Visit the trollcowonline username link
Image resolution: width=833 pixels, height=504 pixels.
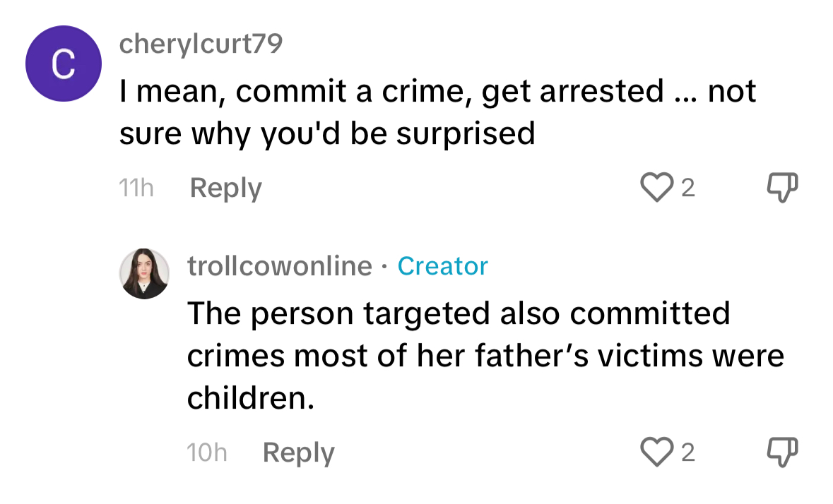[x=280, y=266]
